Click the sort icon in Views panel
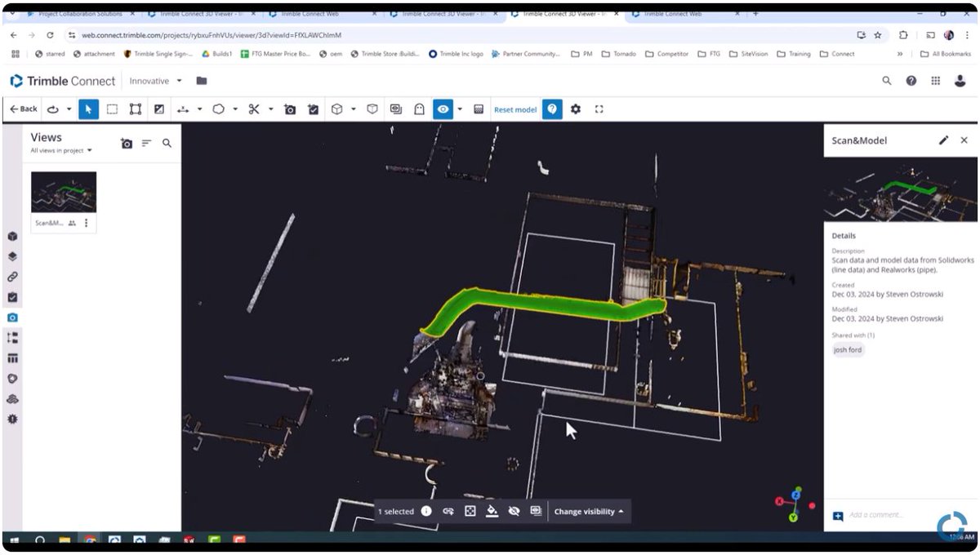This screenshot has width=980, height=555. click(x=147, y=143)
